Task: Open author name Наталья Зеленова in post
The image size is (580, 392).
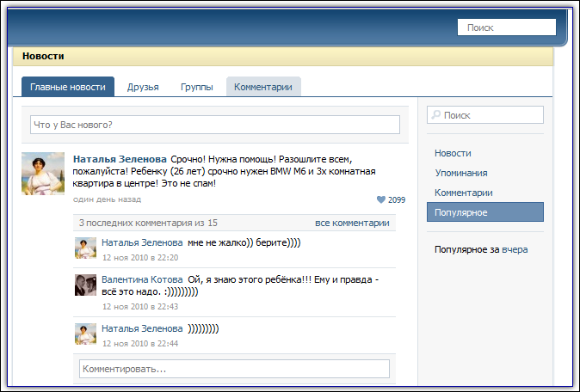Action: [x=120, y=159]
